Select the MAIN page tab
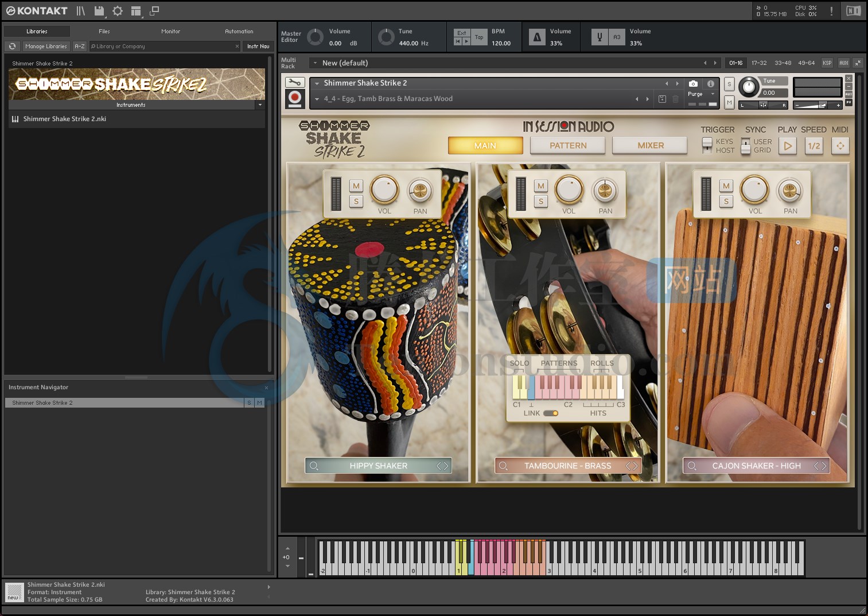This screenshot has width=868, height=616. coord(485,146)
